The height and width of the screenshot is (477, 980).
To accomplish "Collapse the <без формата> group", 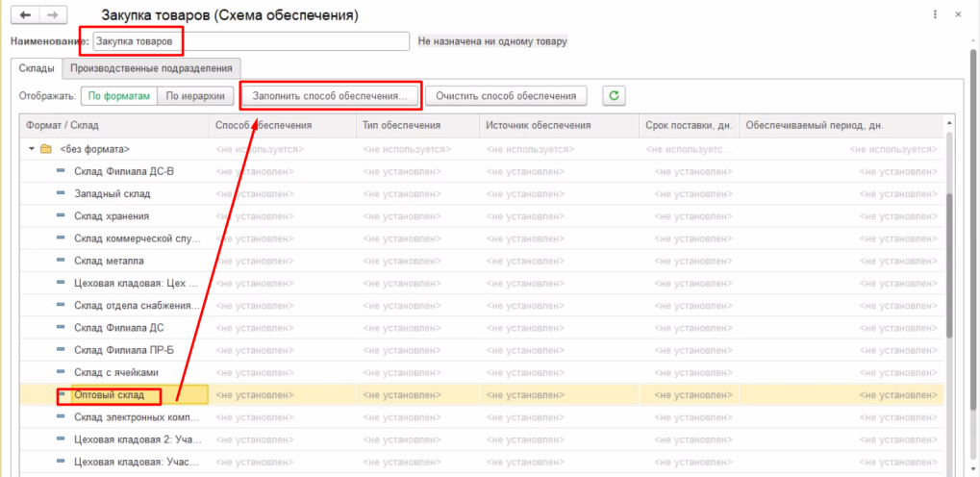I will point(32,149).
